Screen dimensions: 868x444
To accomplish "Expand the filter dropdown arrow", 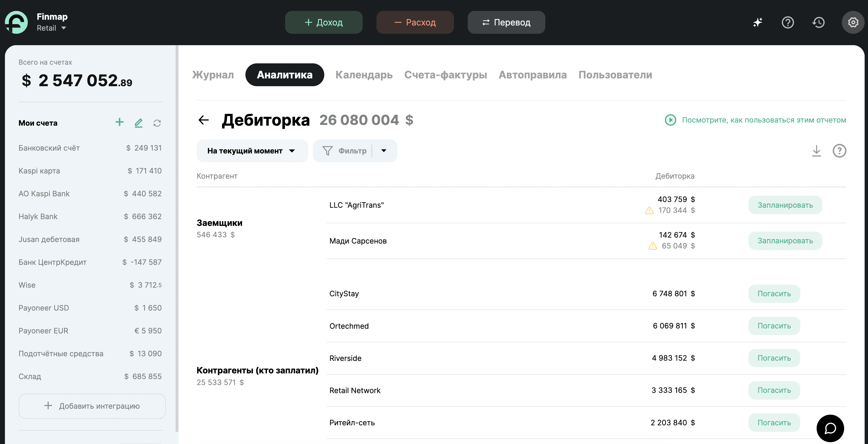I will [x=384, y=151].
